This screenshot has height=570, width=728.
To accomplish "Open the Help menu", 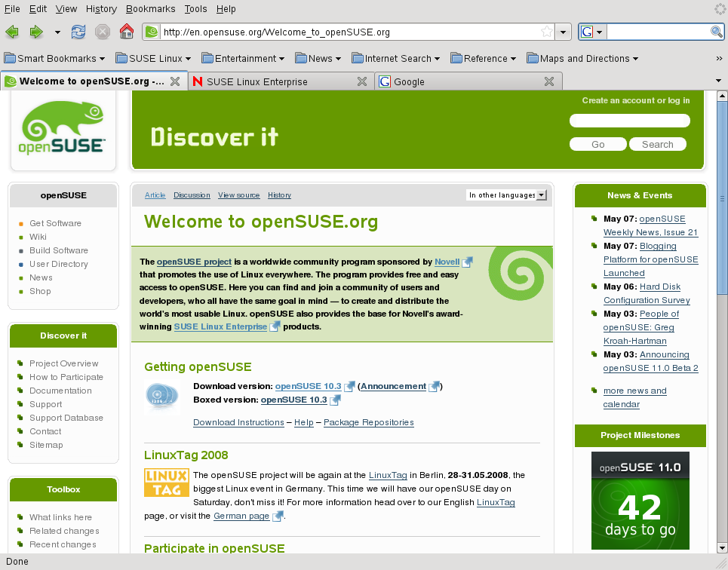I will (x=226, y=9).
